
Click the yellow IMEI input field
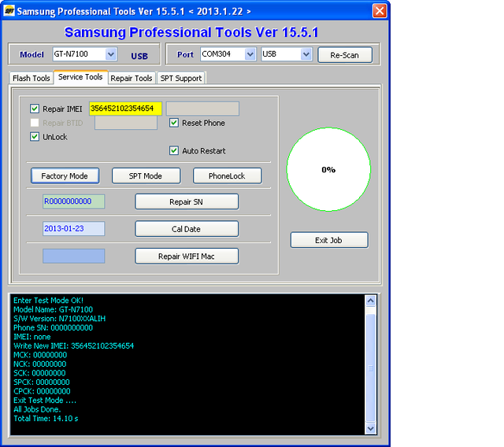click(x=125, y=109)
